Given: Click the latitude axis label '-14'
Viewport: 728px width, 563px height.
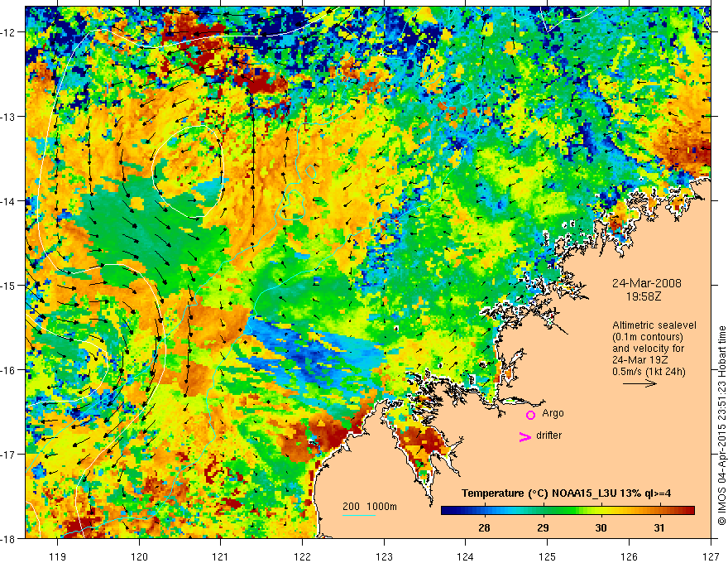Looking at the screenshot, I should pyautogui.click(x=8, y=201).
